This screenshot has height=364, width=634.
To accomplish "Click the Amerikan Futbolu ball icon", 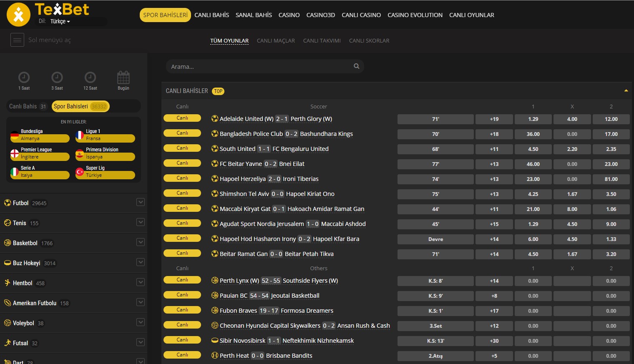I will point(8,303).
